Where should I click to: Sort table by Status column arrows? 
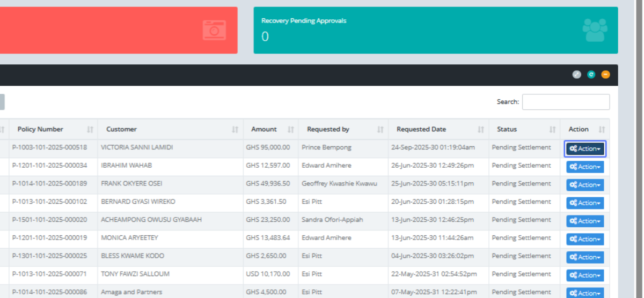coord(552,130)
